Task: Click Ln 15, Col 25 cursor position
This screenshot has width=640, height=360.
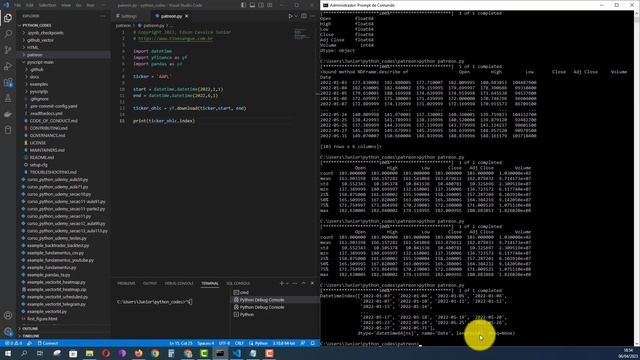Action: point(180,343)
